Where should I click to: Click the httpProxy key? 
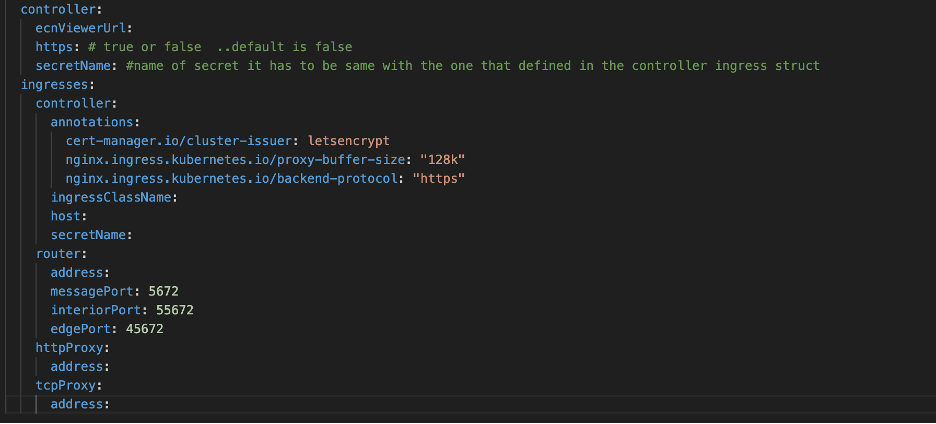tap(69, 348)
